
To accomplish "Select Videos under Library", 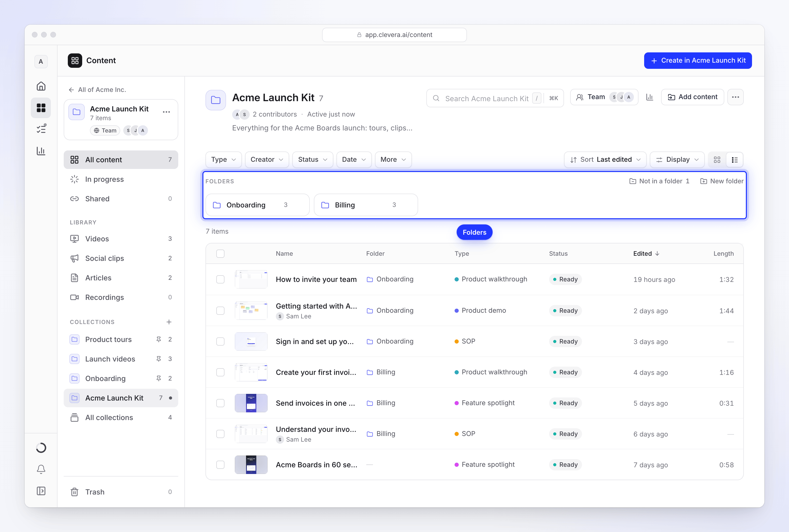I will (x=121, y=239).
